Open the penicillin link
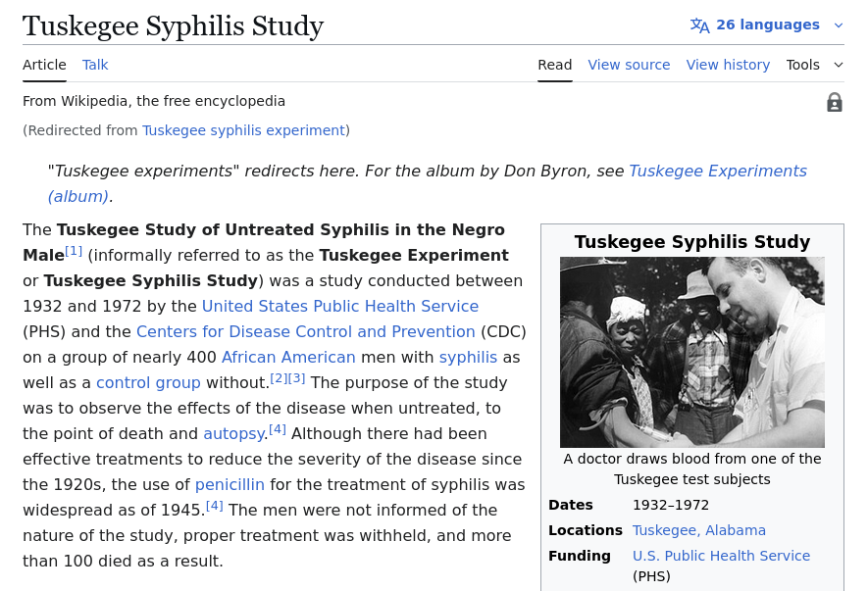The image size is (868, 591). coord(230,485)
